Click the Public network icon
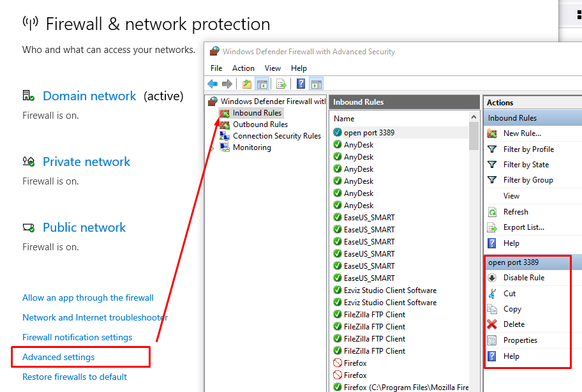This screenshot has width=582, height=392. [x=29, y=227]
